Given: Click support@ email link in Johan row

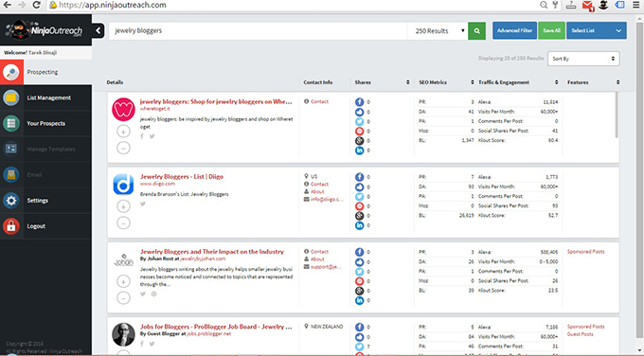Looking at the screenshot, I should click(326, 267).
